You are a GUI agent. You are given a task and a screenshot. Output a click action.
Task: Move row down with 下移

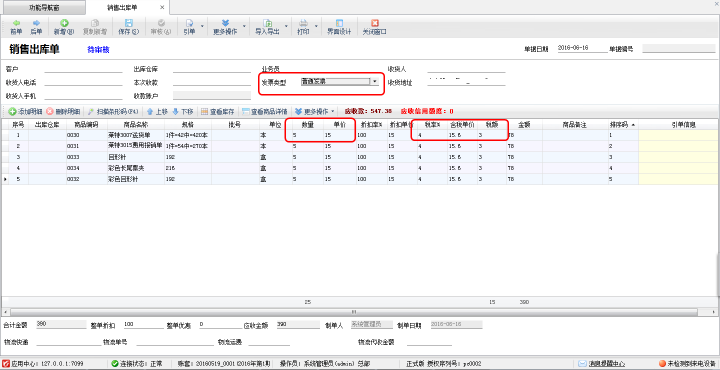[x=182, y=112]
